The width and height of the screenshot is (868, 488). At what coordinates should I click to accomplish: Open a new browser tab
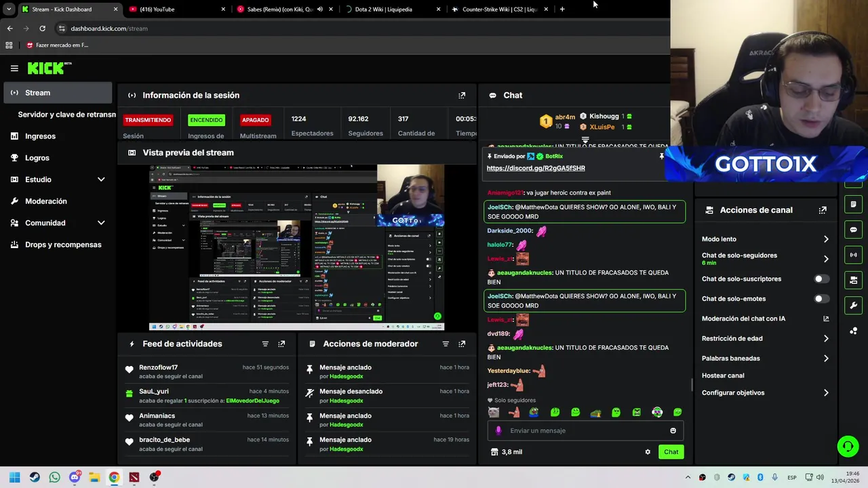click(562, 9)
